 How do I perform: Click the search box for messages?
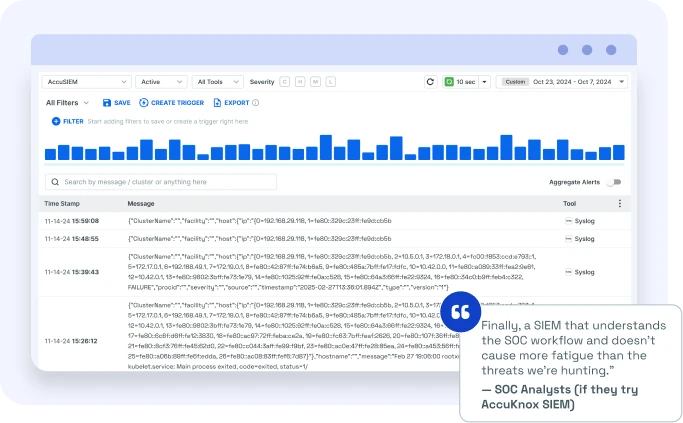point(161,182)
